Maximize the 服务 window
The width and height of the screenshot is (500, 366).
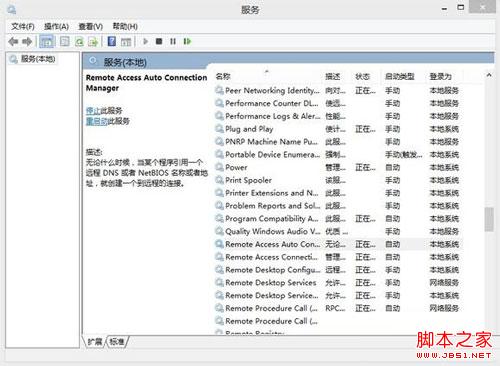coord(461,7)
